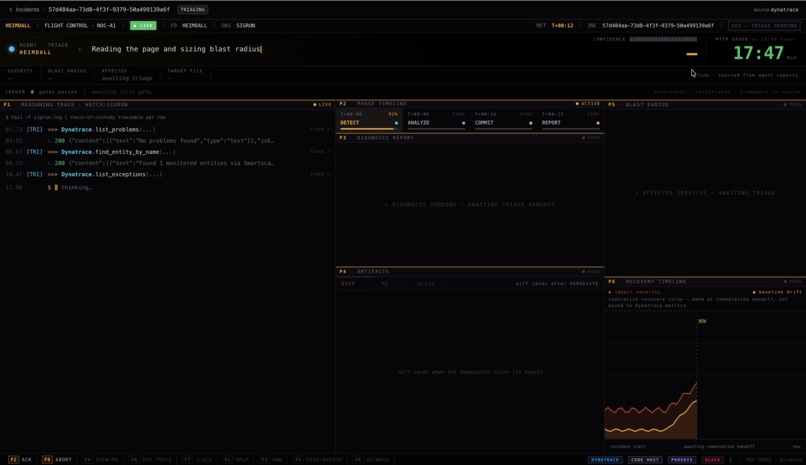The image size is (806, 465).
Task: Click the DETECT phase progress bar
Action: click(x=369, y=129)
